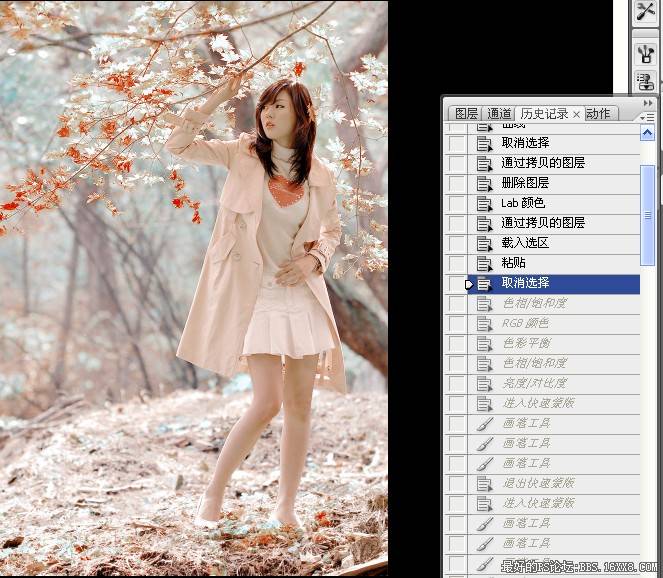Select 进入快速蒙版 state directly below 亮度/对比度
The height and width of the screenshot is (578, 663).
tap(553, 404)
